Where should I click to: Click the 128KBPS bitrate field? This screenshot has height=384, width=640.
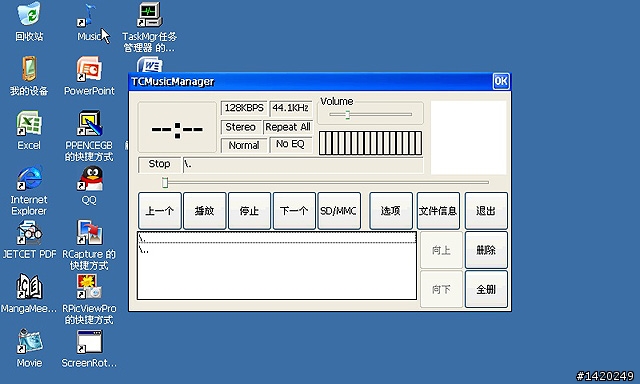[x=244, y=108]
